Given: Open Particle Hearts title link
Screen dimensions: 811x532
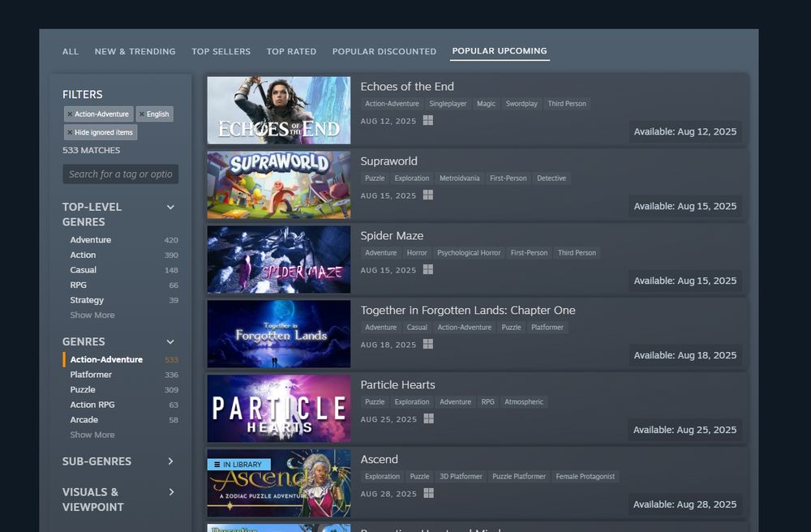Looking at the screenshot, I should pos(397,384).
